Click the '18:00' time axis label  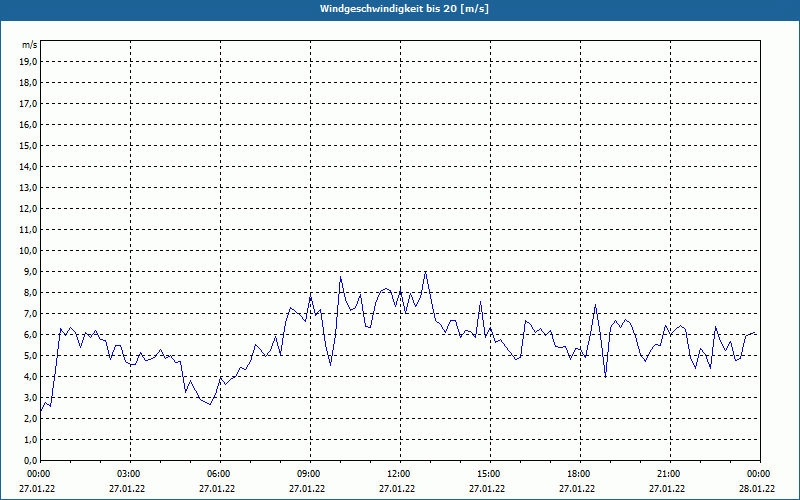580,474
